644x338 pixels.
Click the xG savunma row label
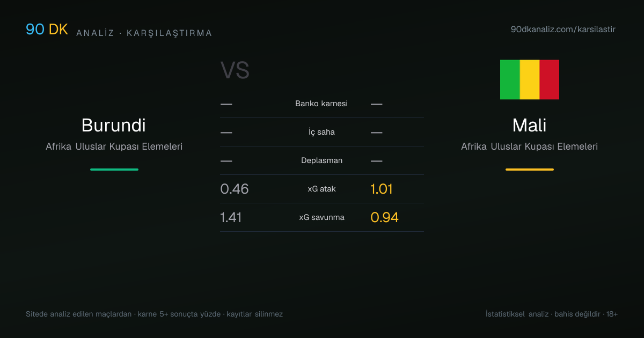[321, 217]
